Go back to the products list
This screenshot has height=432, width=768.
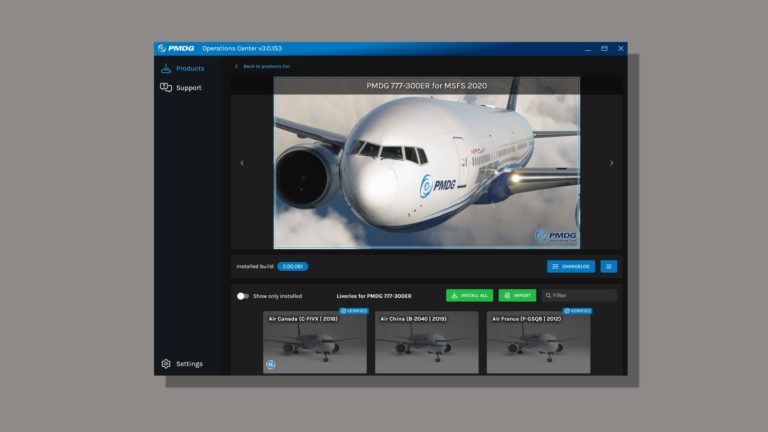pyautogui.click(x=262, y=66)
